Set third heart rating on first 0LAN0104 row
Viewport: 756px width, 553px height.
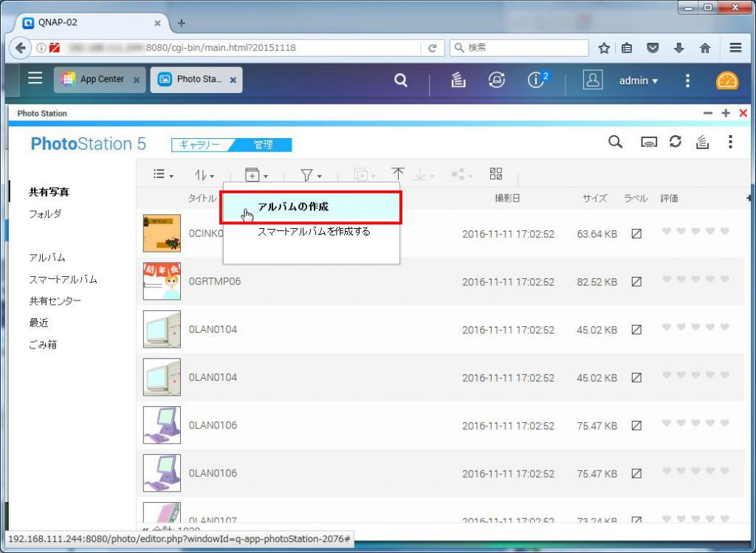point(695,327)
